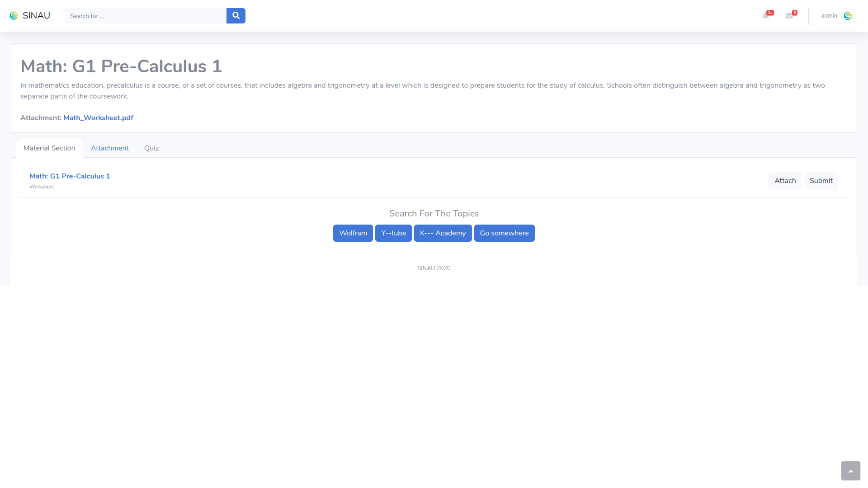This screenshot has height=488, width=868.
Task: Open Math: G1 Pre-Calculus 1 worksheet link
Action: pyautogui.click(x=70, y=176)
